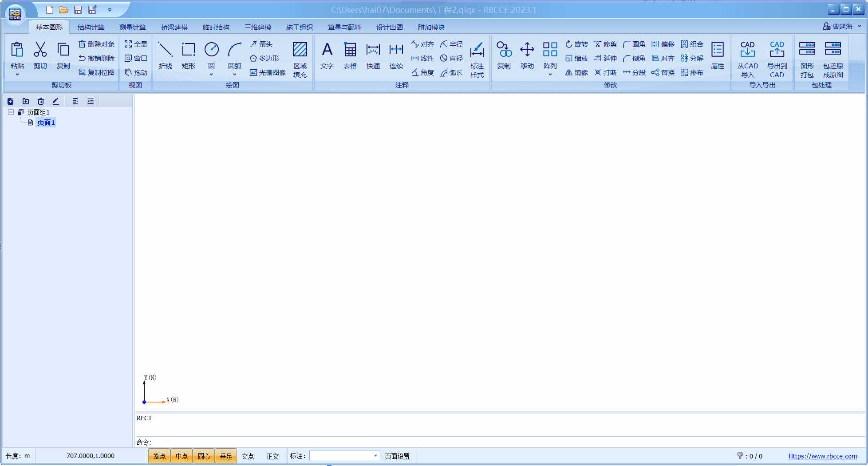The width and height of the screenshot is (868, 466).
Task: Open the www.rbcce.com website link
Action: [x=822, y=456]
